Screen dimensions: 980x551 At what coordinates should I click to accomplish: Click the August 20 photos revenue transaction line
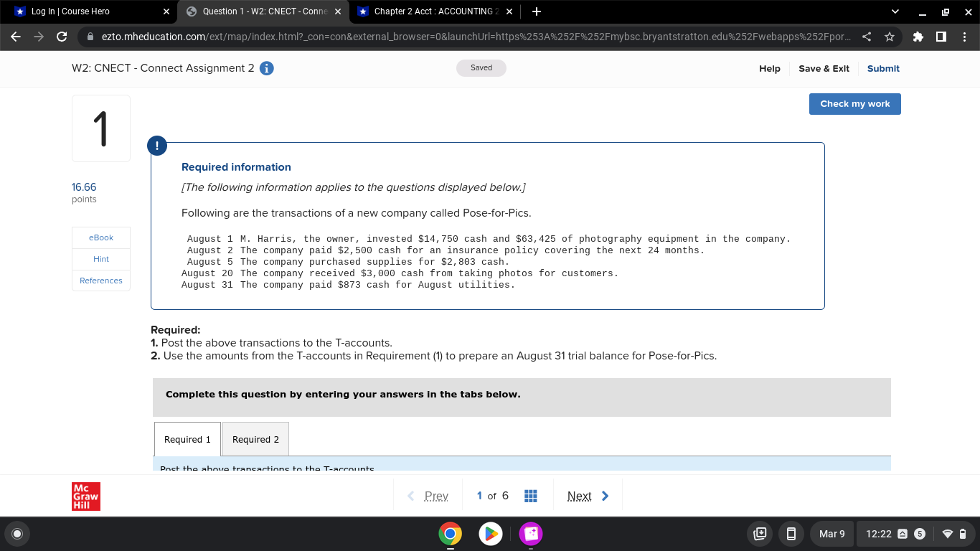pyautogui.click(x=400, y=273)
